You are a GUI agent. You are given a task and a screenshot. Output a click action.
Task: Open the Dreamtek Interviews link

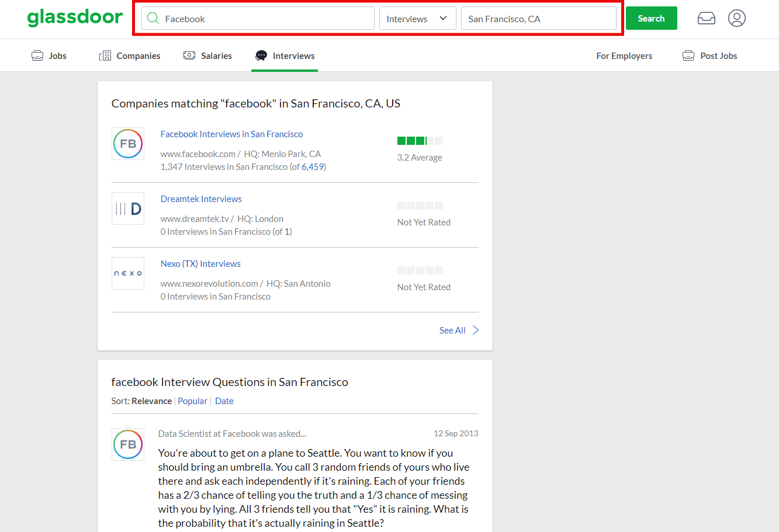(x=201, y=199)
